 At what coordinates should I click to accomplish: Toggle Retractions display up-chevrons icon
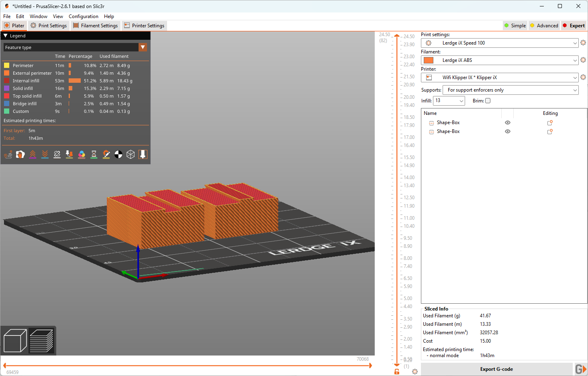point(33,154)
